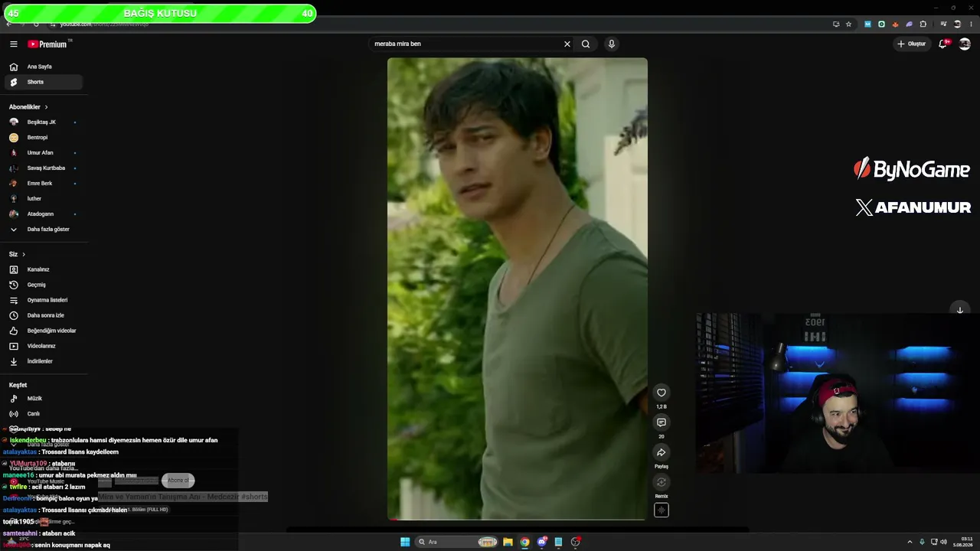The width and height of the screenshot is (980, 551).
Task: Open İndirilenler in the sidebar
Action: [x=44, y=361]
